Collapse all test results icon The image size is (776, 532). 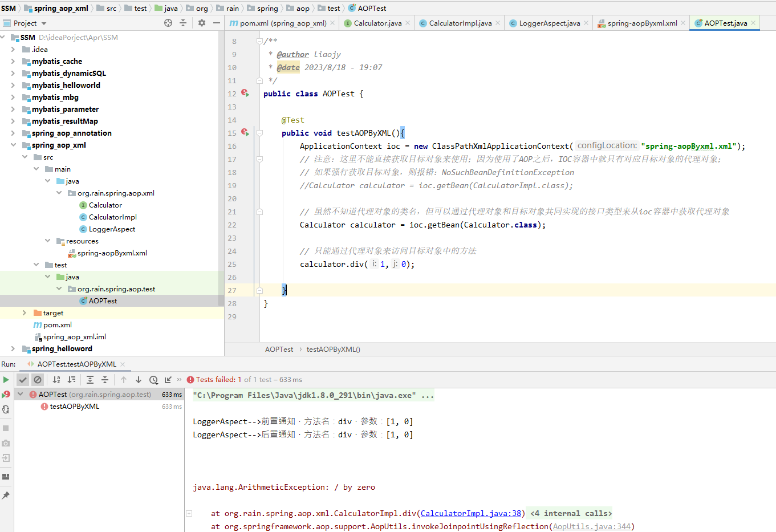[105, 380]
